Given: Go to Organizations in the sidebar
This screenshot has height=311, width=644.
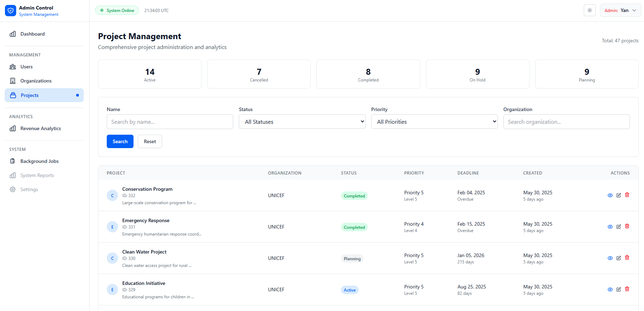Looking at the screenshot, I should 36,81.
